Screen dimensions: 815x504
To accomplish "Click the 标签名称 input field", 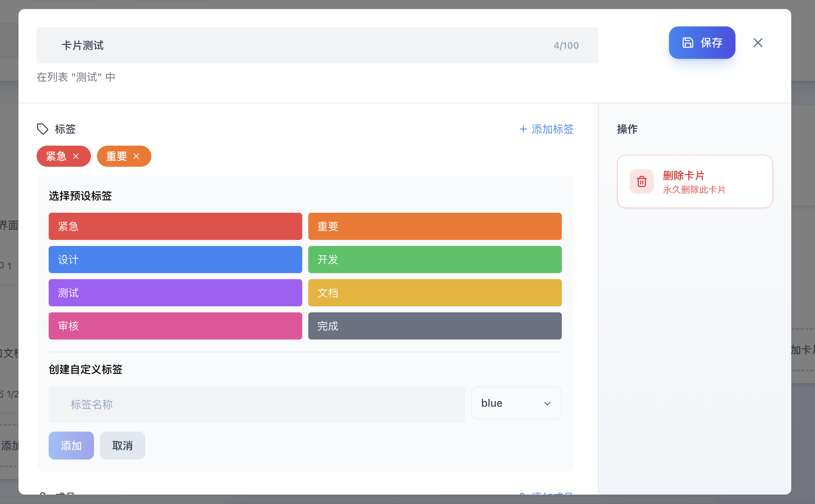I will [257, 404].
